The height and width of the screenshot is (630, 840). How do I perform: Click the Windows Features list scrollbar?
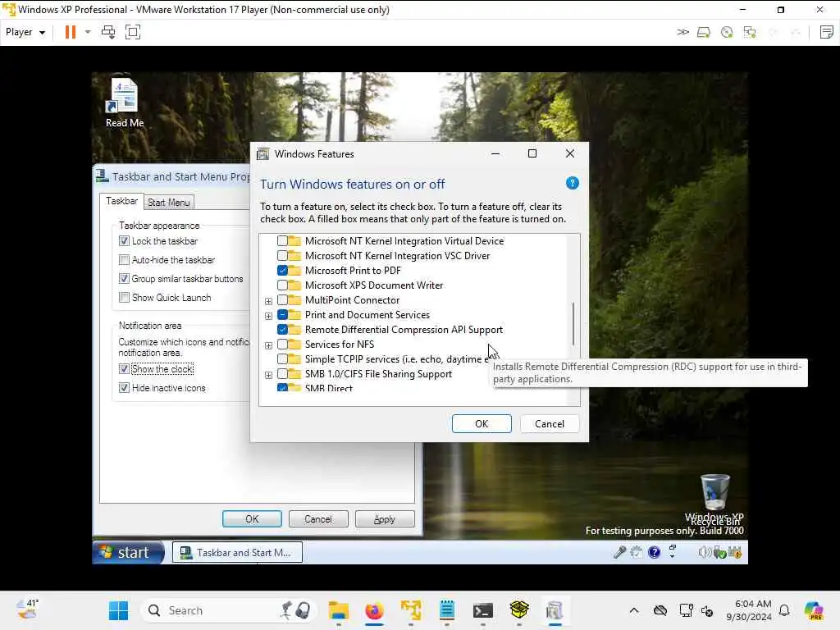click(573, 323)
